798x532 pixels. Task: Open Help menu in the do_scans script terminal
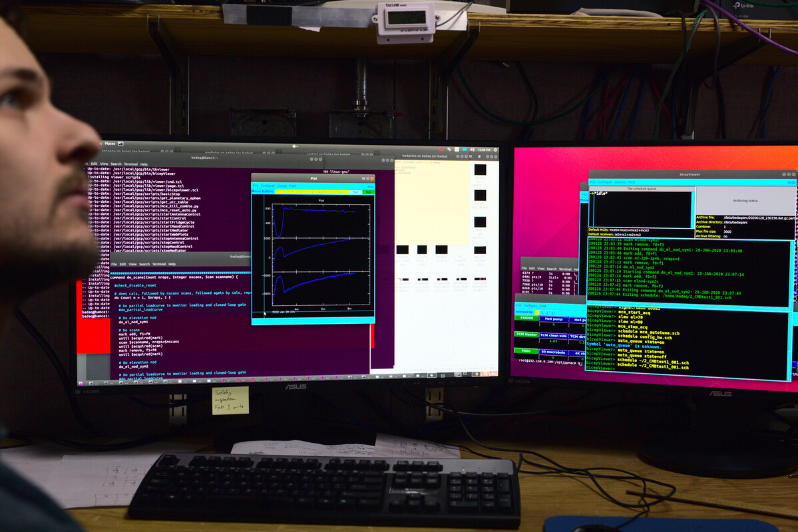pyautogui.click(x=172, y=264)
